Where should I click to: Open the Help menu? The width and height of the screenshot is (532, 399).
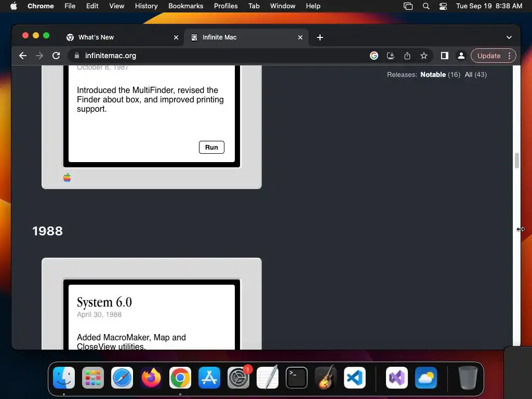313,6
